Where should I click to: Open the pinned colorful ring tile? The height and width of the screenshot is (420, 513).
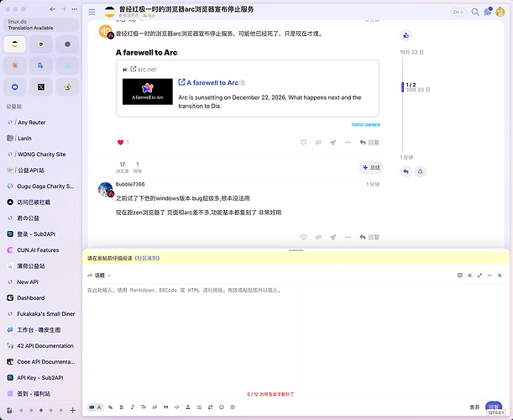pyautogui.click(x=67, y=87)
